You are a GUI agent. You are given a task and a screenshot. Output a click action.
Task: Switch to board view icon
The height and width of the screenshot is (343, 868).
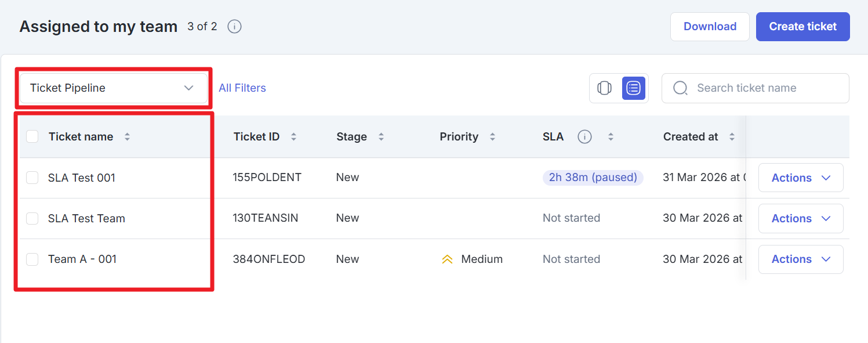click(604, 88)
